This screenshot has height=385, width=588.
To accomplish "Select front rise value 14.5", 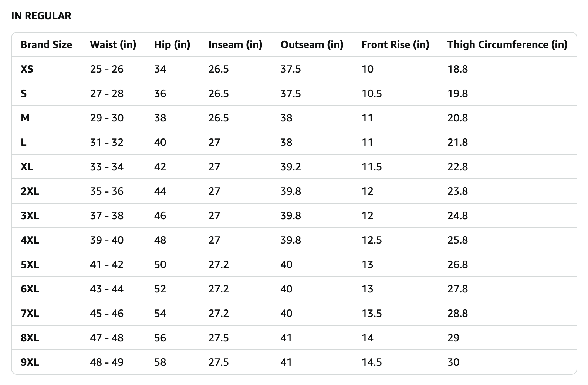I will coord(371,362).
